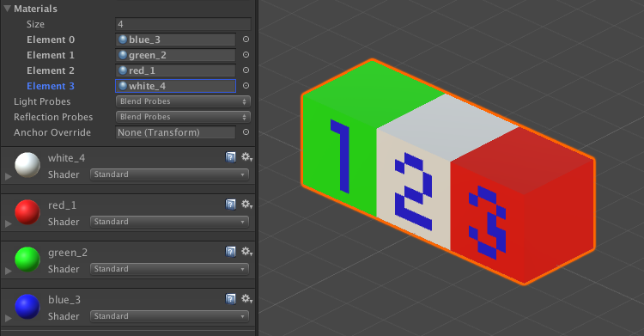This screenshot has width=644, height=336.
Task: Select the Element 3 label
Action: point(51,86)
